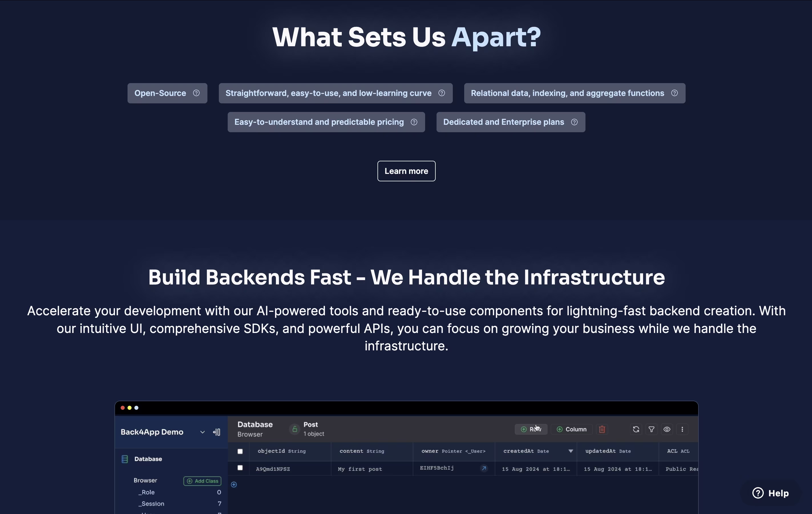Expand the Back4App Demo app dropdown
The height and width of the screenshot is (514, 812).
point(202,432)
